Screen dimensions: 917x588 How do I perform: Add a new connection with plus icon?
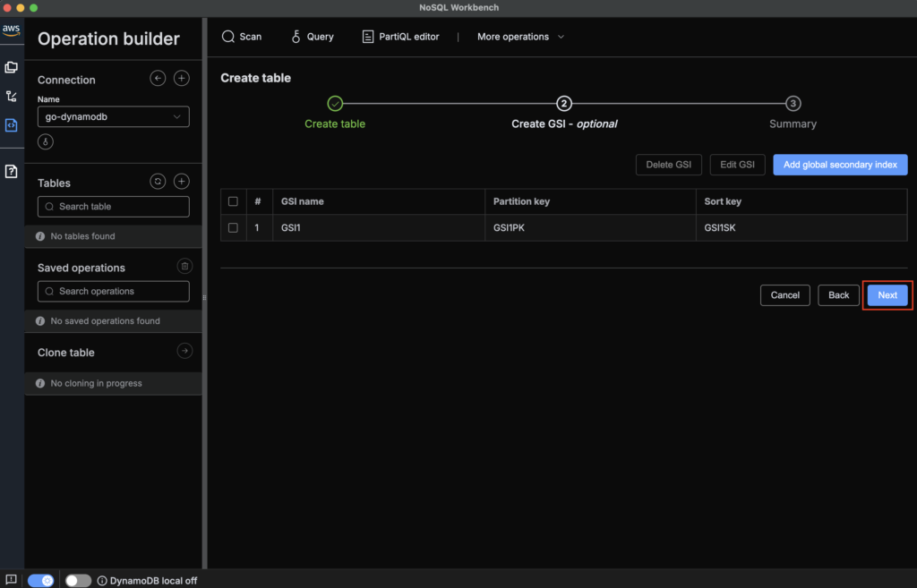(x=181, y=79)
